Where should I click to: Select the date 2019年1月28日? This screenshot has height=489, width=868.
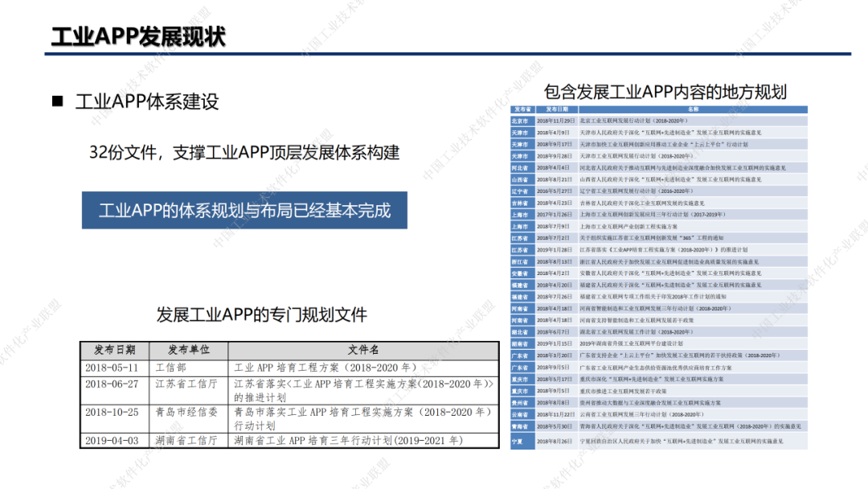tap(554, 250)
